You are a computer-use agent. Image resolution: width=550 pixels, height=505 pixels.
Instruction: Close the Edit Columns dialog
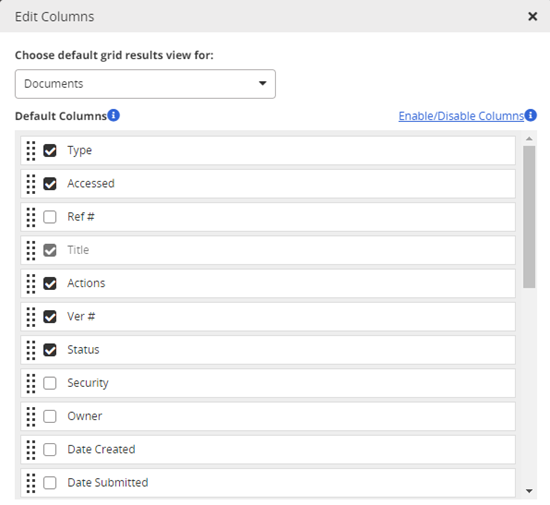[x=532, y=16]
